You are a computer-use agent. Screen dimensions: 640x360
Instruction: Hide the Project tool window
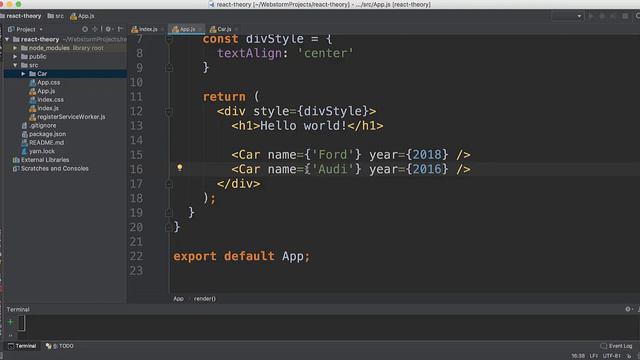point(120,29)
